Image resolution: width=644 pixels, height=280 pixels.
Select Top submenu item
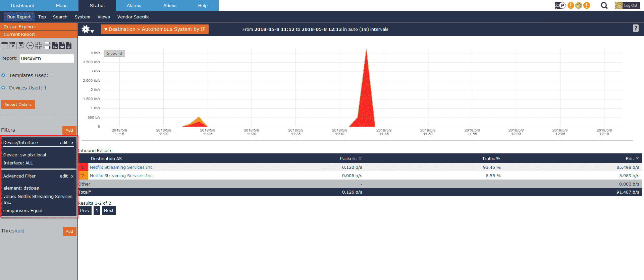click(x=42, y=17)
